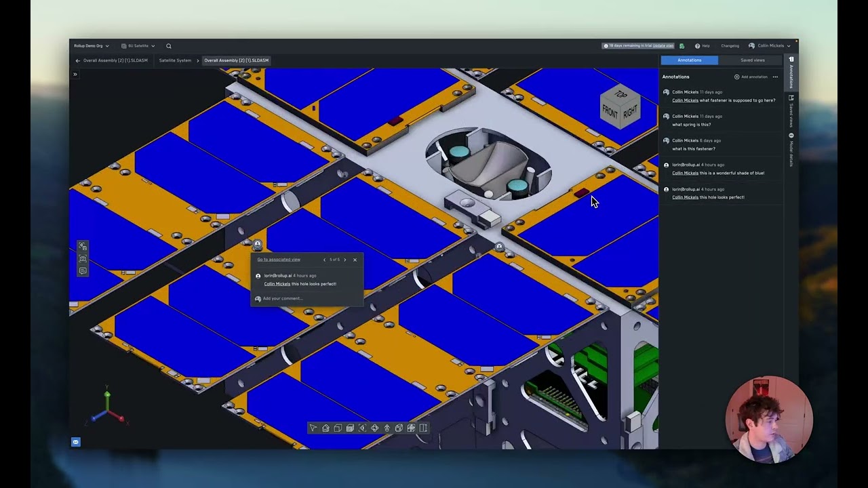Click the Add your comment field
The image size is (868, 488).
(x=307, y=299)
